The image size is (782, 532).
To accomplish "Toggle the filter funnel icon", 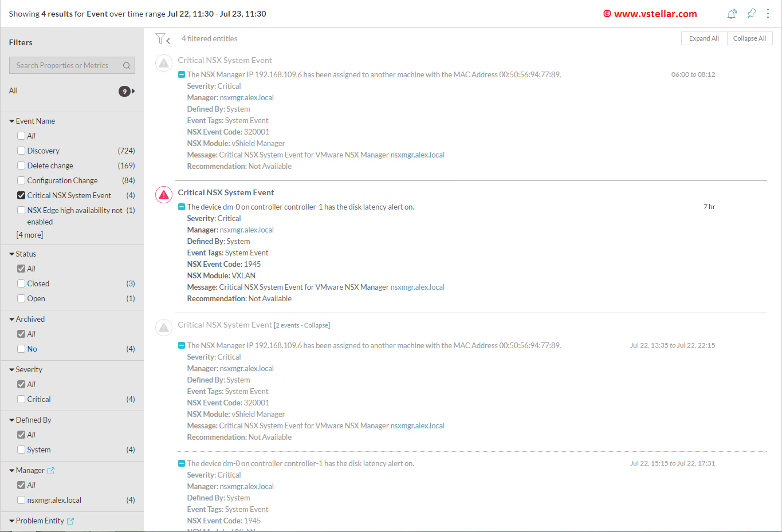I will pyautogui.click(x=163, y=38).
